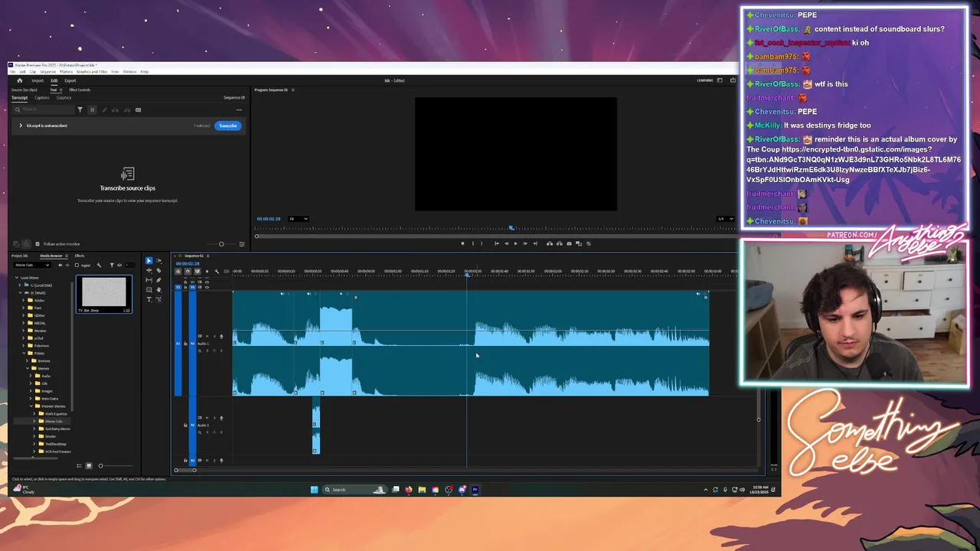
Task: Toggle Linked Selection in timeline
Action: pyautogui.click(x=198, y=272)
